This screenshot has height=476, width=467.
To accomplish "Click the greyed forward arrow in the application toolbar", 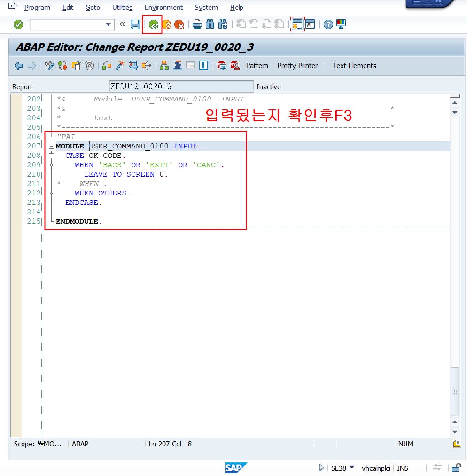I will 32,66.
